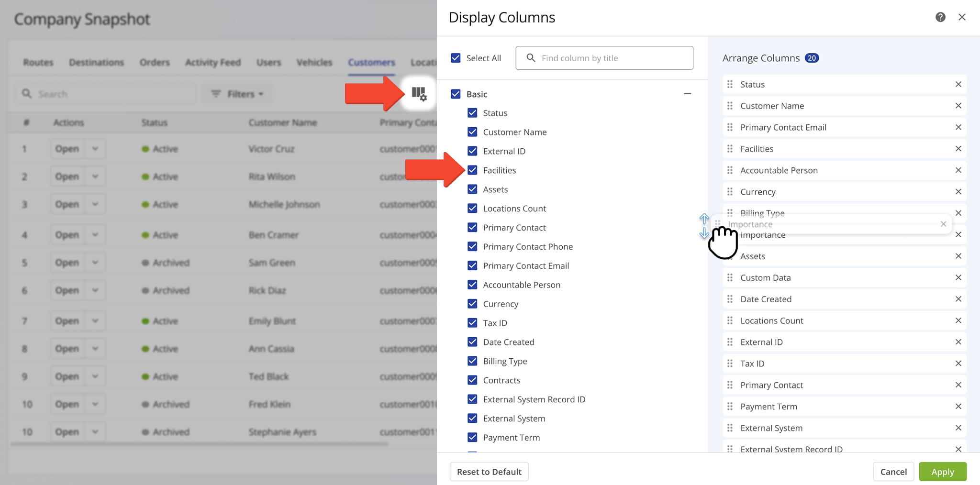The height and width of the screenshot is (485, 980).
Task: Remove Tax ID from arranged columns
Action: pos(958,364)
